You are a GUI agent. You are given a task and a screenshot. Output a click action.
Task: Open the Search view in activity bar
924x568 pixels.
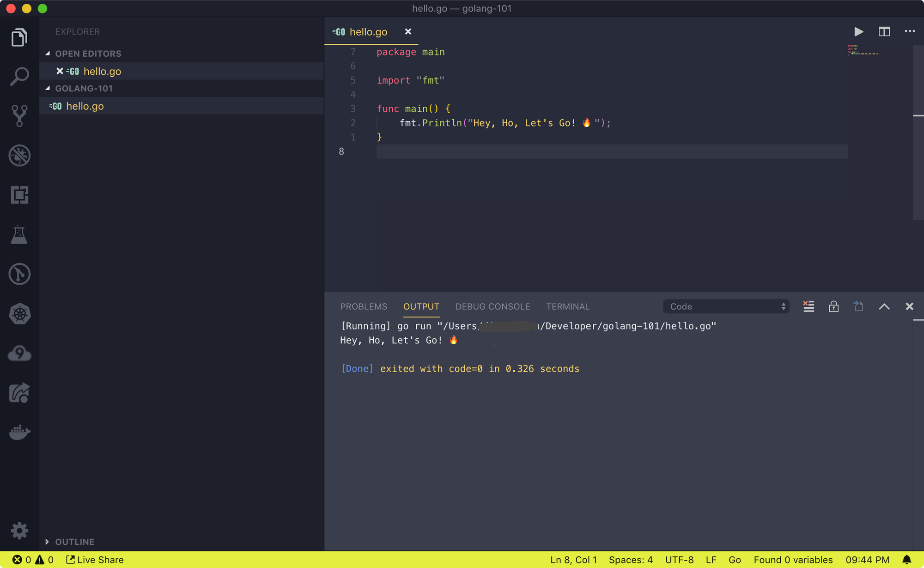[x=19, y=76]
